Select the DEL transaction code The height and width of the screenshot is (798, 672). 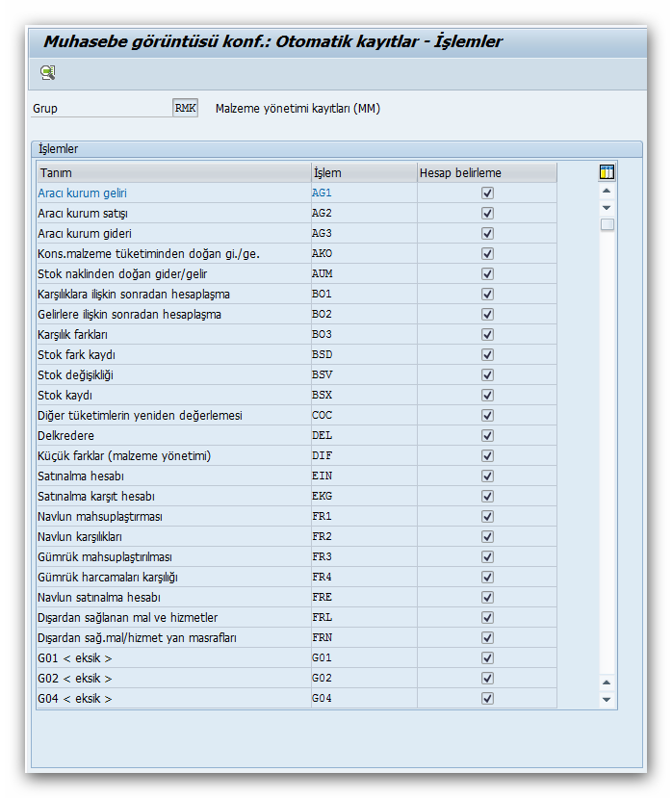click(x=364, y=436)
